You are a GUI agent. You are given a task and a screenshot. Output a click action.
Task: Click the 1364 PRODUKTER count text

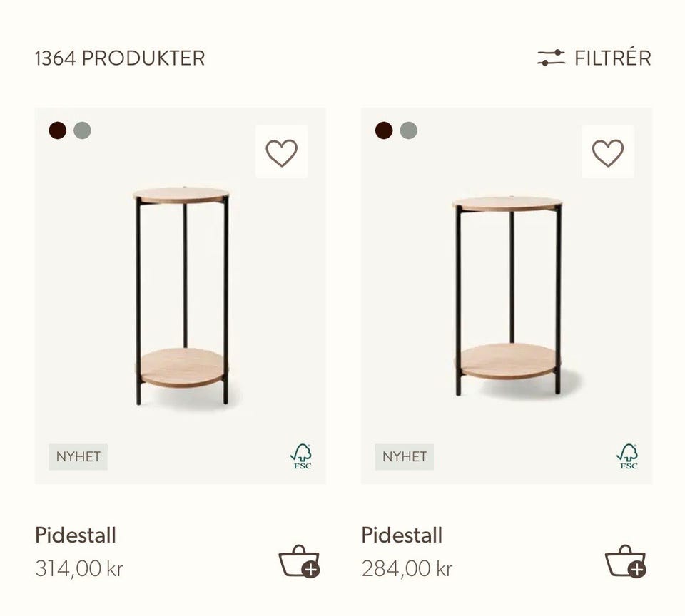click(120, 58)
